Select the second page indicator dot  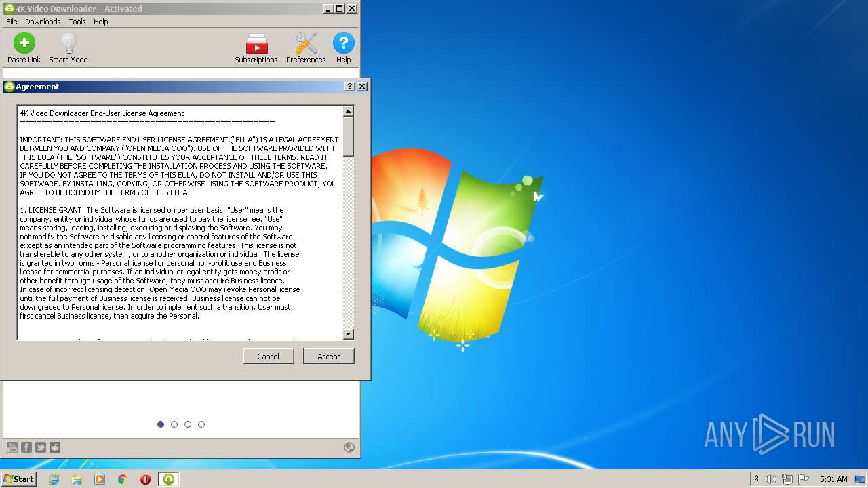point(174,424)
